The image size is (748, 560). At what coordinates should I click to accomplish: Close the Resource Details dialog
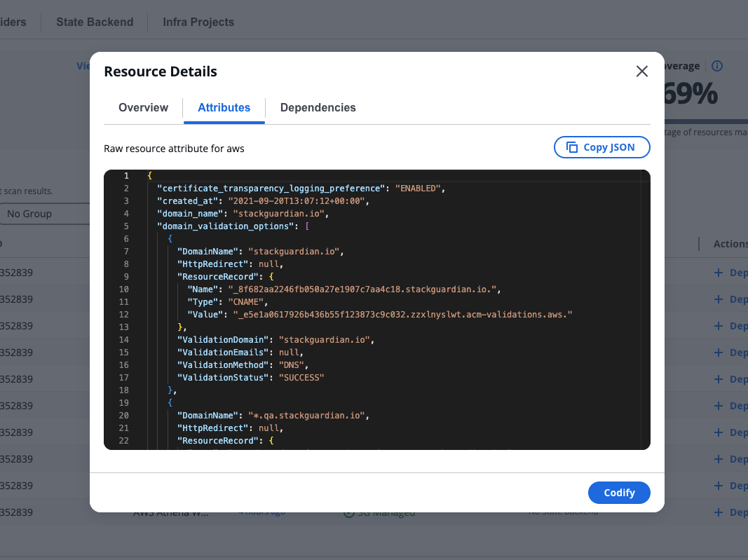pyautogui.click(x=641, y=71)
